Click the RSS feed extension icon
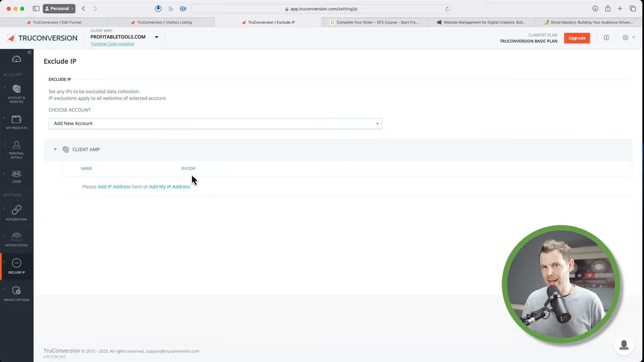 pos(171,9)
